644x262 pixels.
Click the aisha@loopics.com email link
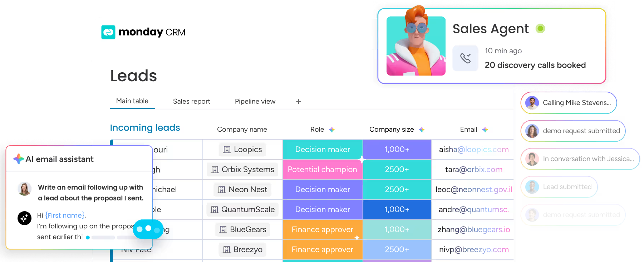pos(474,150)
